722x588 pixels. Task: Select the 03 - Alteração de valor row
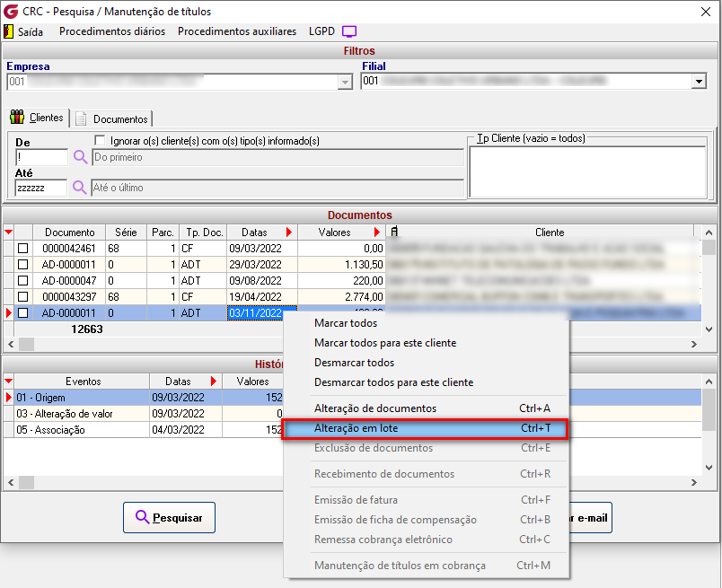coord(148,414)
